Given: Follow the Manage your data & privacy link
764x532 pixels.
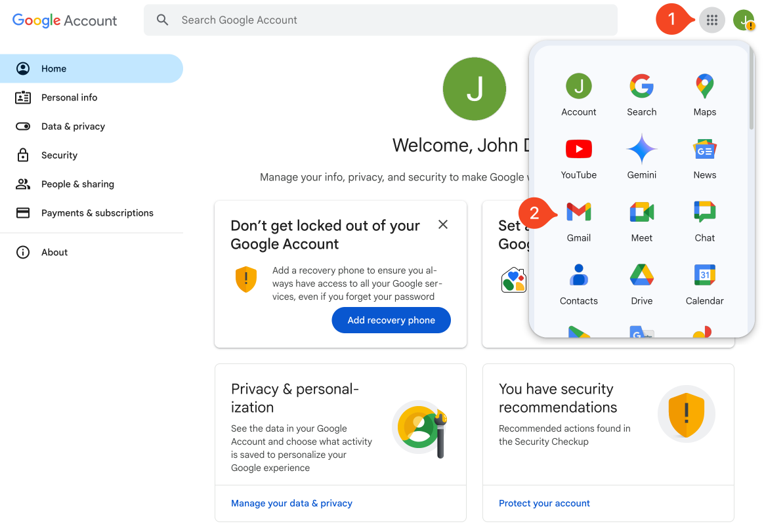Looking at the screenshot, I should coord(291,503).
